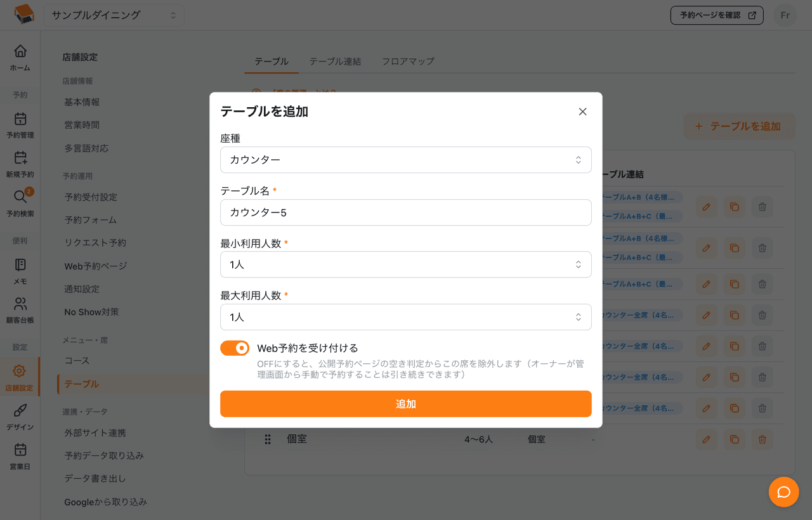The image size is (812, 520).
Task: Open the サンプルダイニング store selector
Action: click(114, 15)
